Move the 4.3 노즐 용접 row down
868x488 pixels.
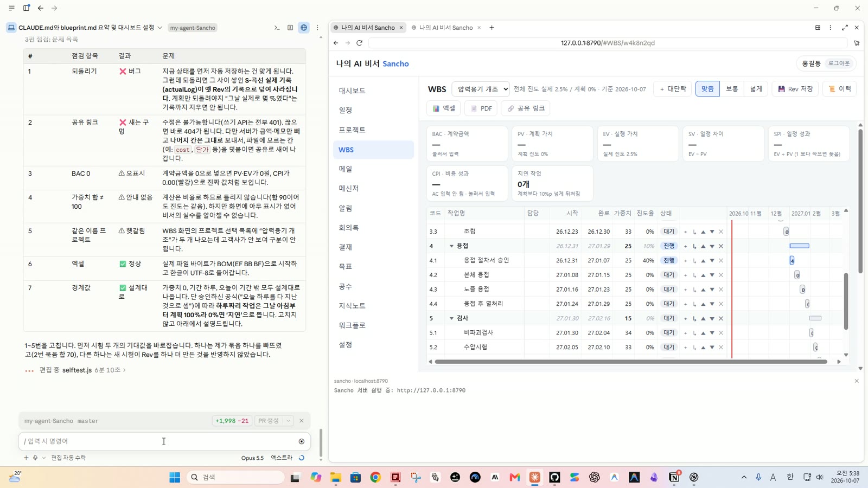pyautogui.click(x=712, y=290)
